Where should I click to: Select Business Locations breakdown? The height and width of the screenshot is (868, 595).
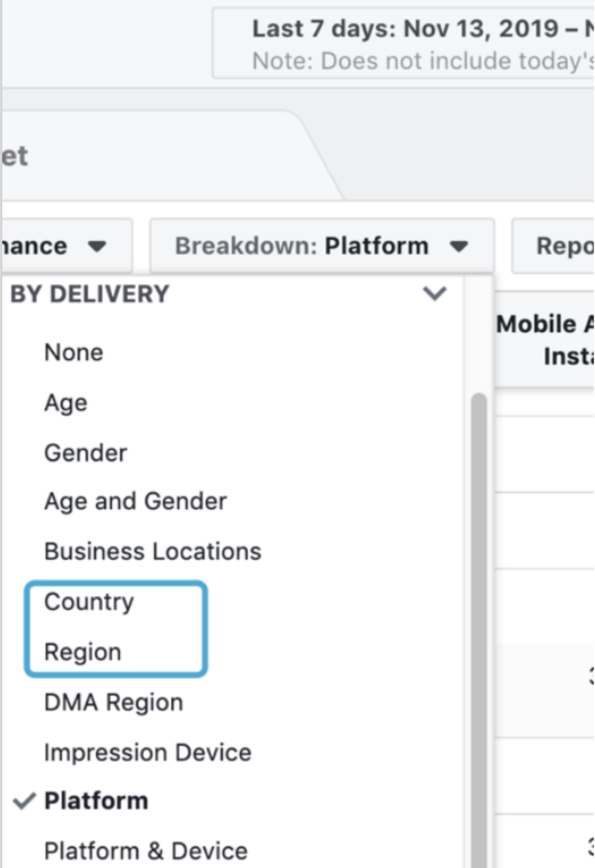pos(152,552)
